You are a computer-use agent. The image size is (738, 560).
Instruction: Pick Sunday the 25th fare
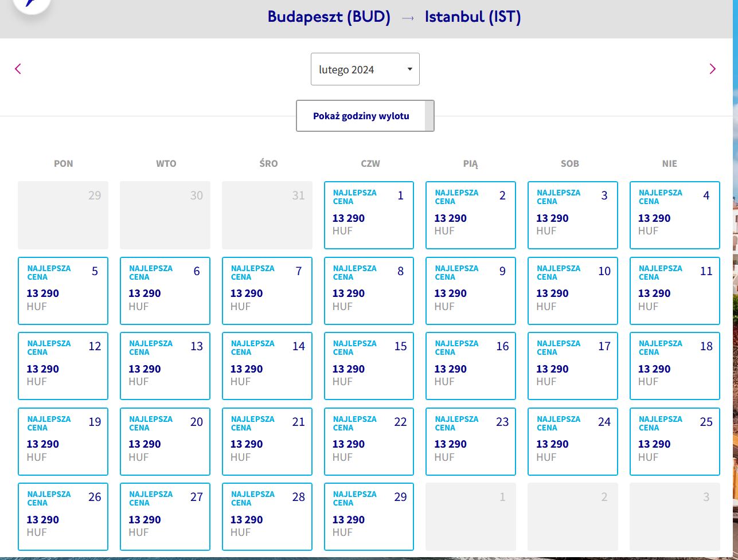click(x=675, y=441)
